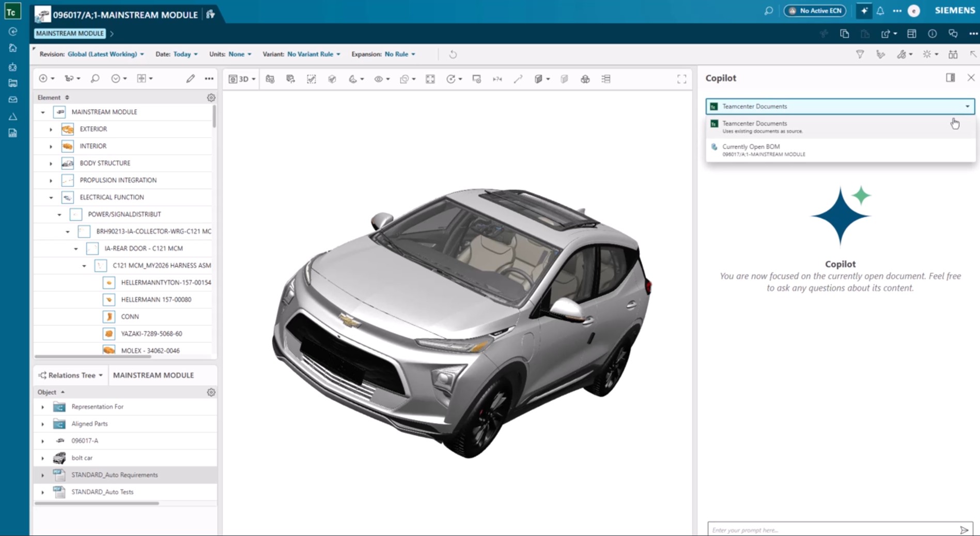Expand the EXTERIOR tree node

(x=51, y=129)
